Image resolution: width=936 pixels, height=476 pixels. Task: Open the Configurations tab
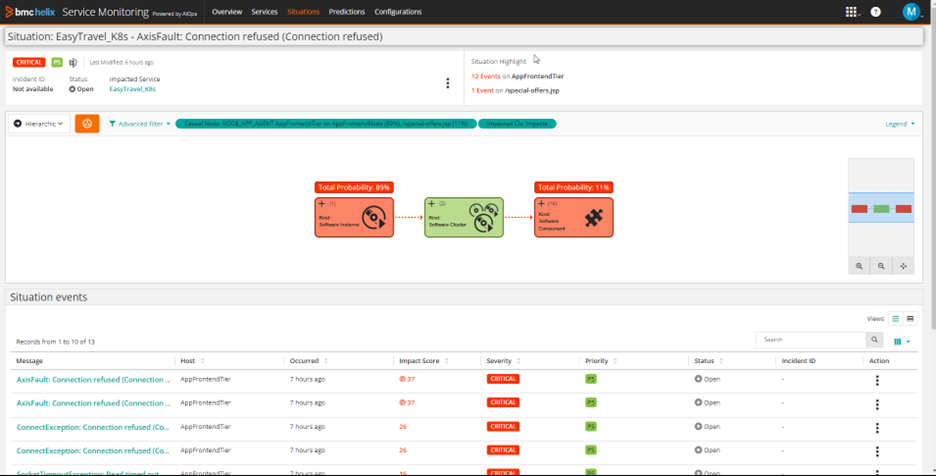coord(398,12)
